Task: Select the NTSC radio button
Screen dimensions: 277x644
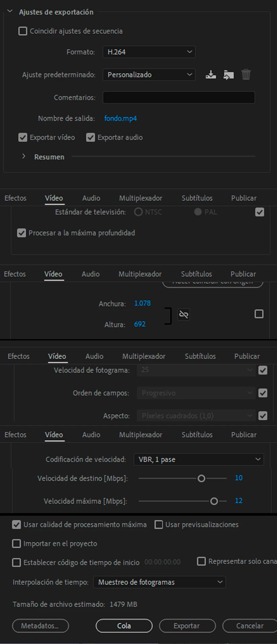Action: coord(138,212)
